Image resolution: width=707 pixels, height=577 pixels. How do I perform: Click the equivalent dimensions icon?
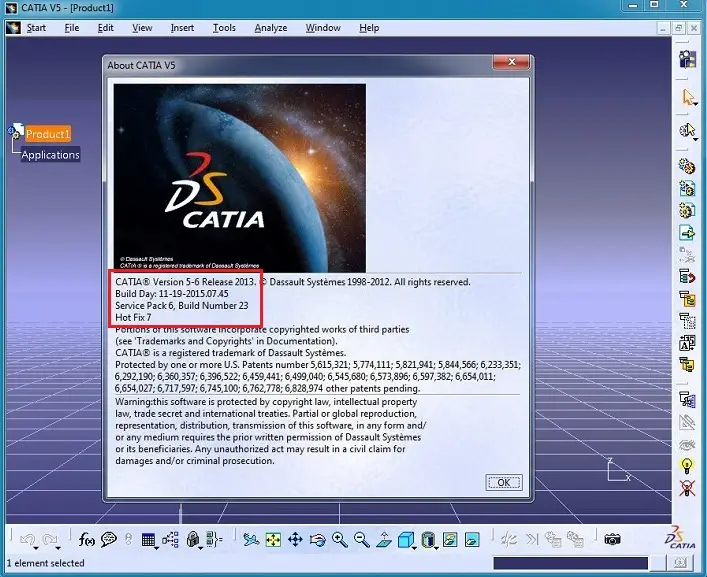tap(214, 539)
